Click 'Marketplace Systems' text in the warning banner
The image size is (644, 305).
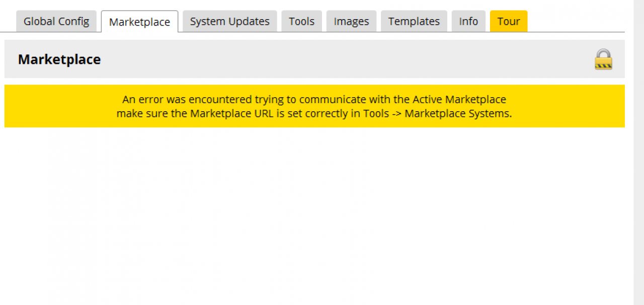pyautogui.click(x=458, y=113)
